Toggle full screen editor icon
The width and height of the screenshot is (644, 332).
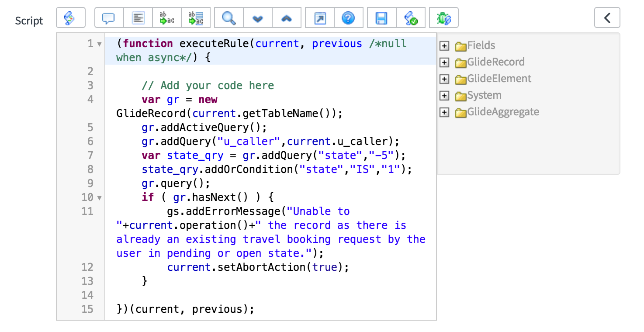[320, 18]
